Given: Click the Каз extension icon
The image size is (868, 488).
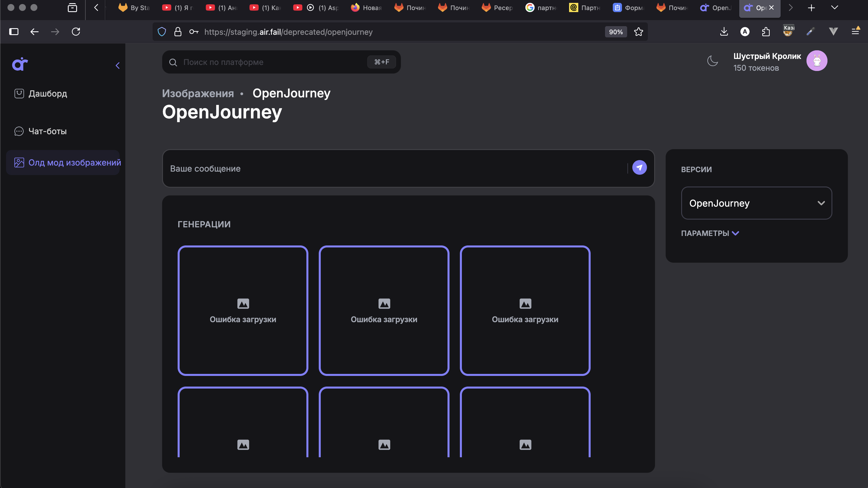Looking at the screenshot, I should tap(788, 31).
